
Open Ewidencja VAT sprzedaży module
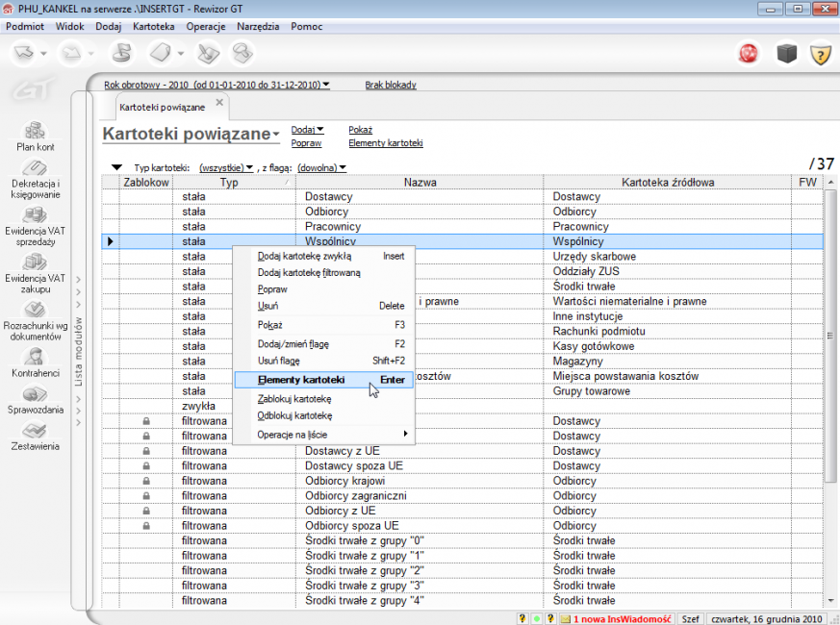click(x=36, y=214)
